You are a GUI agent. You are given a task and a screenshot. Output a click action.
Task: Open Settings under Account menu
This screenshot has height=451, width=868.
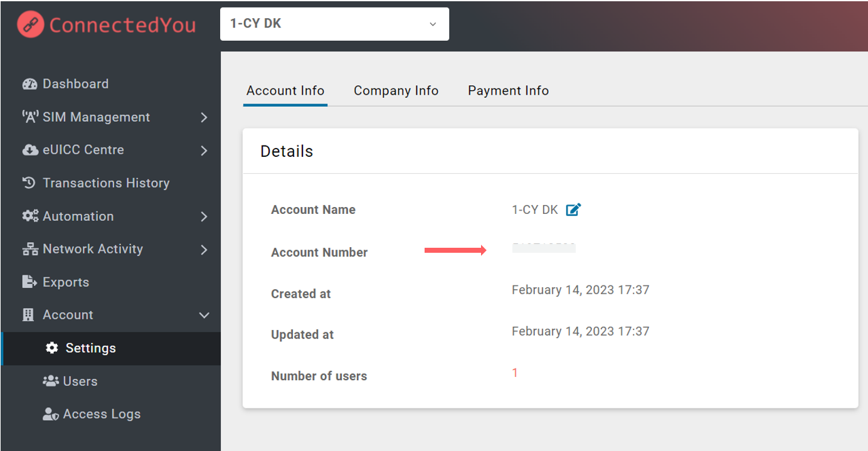click(x=90, y=348)
